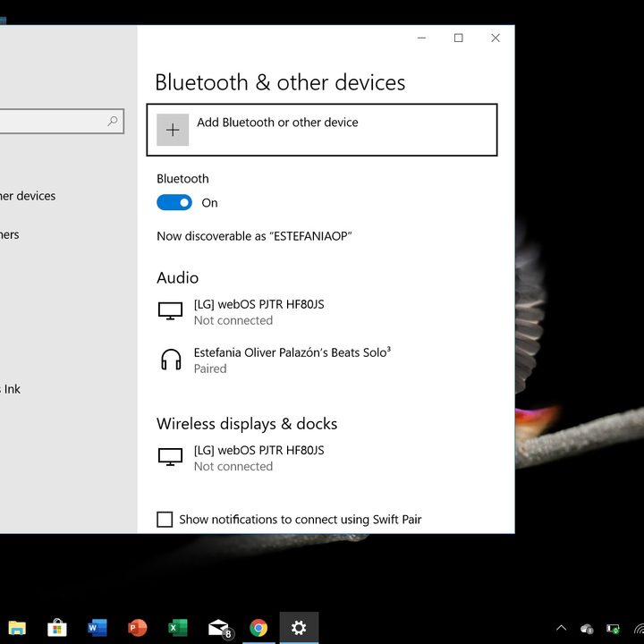Launch Excel from the taskbar

[177, 628]
